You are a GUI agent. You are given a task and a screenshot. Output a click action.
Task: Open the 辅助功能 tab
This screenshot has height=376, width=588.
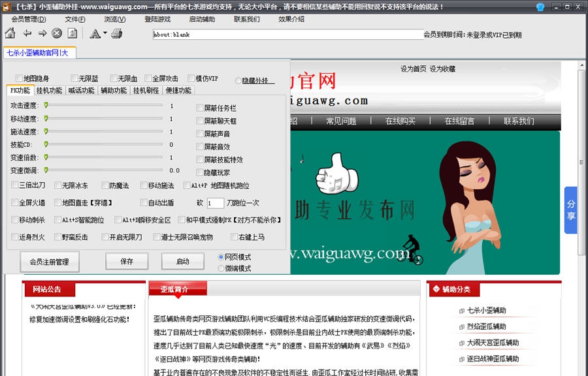point(114,91)
